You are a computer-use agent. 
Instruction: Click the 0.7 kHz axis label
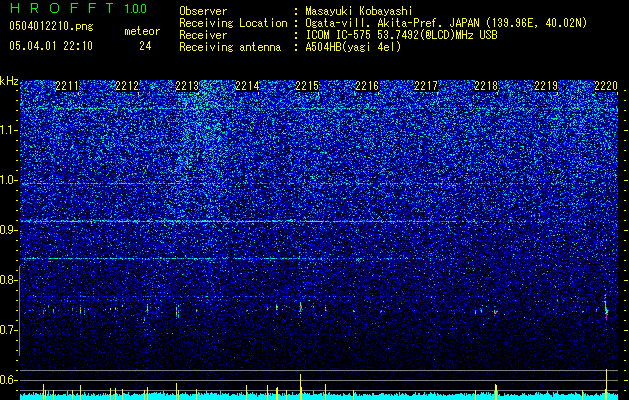(9, 330)
